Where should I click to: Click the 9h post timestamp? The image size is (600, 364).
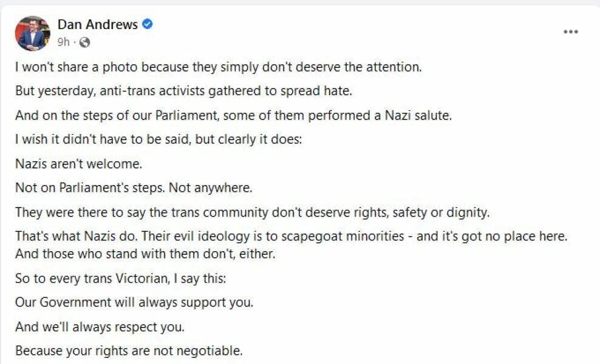point(63,42)
